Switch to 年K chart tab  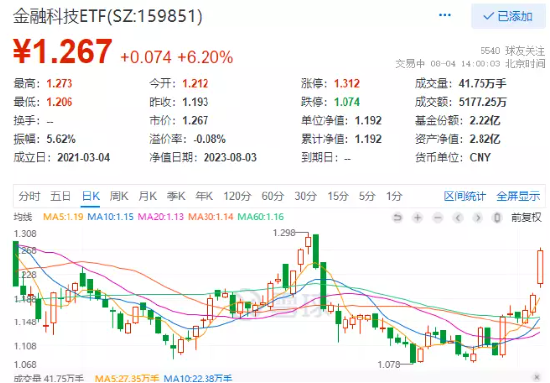(x=204, y=196)
